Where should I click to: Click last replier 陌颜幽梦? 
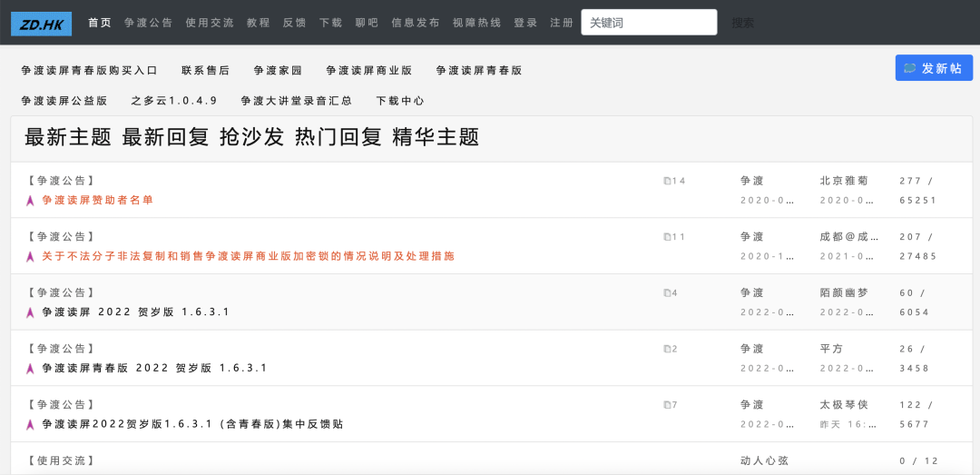point(844,292)
